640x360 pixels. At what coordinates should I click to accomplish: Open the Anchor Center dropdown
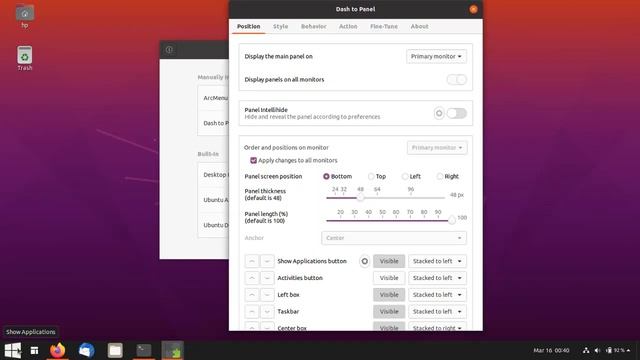click(394, 238)
